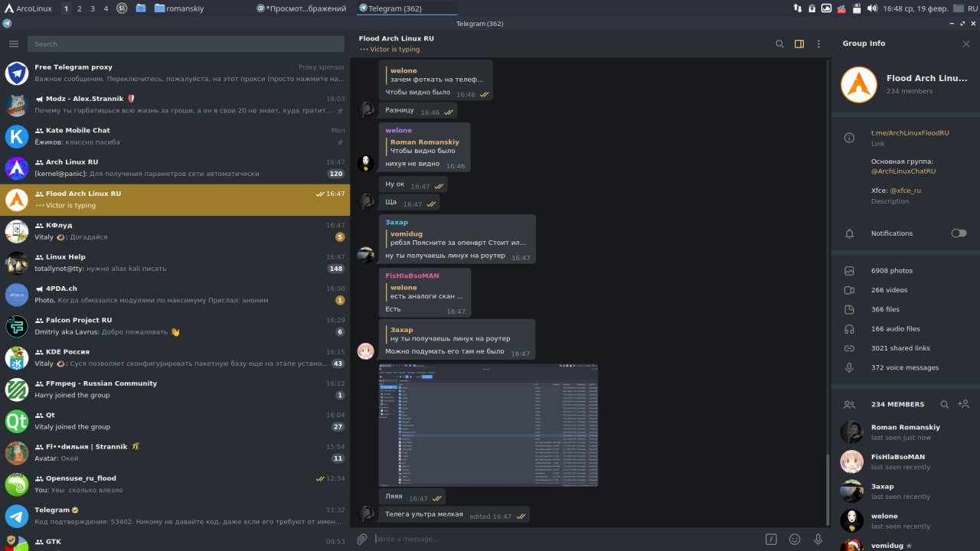
Task: Open member welone in the members list
Action: coord(906,521)
